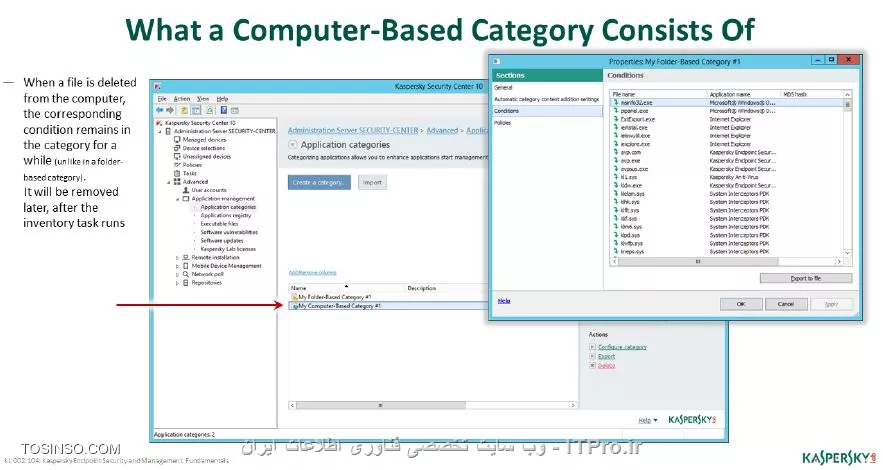Image resolution: width=883 pixels, height=470 pixels.
Task: Expand the Mobile Device Management node
Action: click(x=177, y=266)
